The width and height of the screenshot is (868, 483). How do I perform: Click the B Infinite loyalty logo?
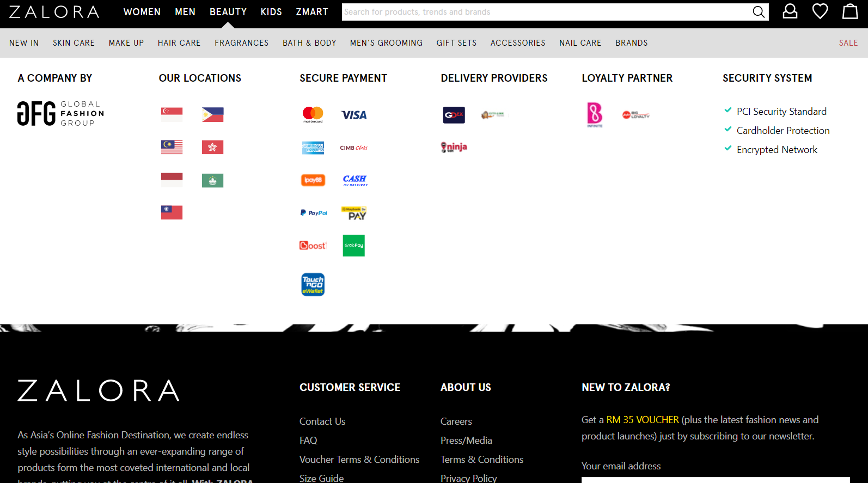tap(595, 114)
